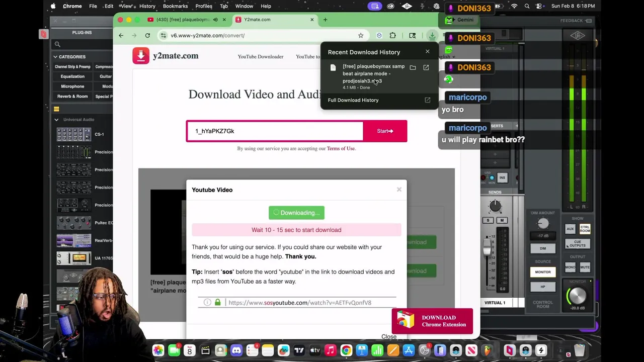Viewport: 644px width, 362px height.
Task: Click the y2mate.com logo
Action: pyautogui.click(x=166, y=56)
